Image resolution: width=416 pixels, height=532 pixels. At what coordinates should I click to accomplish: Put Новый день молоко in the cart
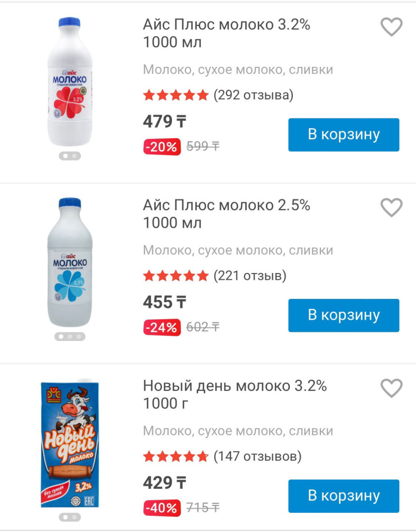coord(343,496)
